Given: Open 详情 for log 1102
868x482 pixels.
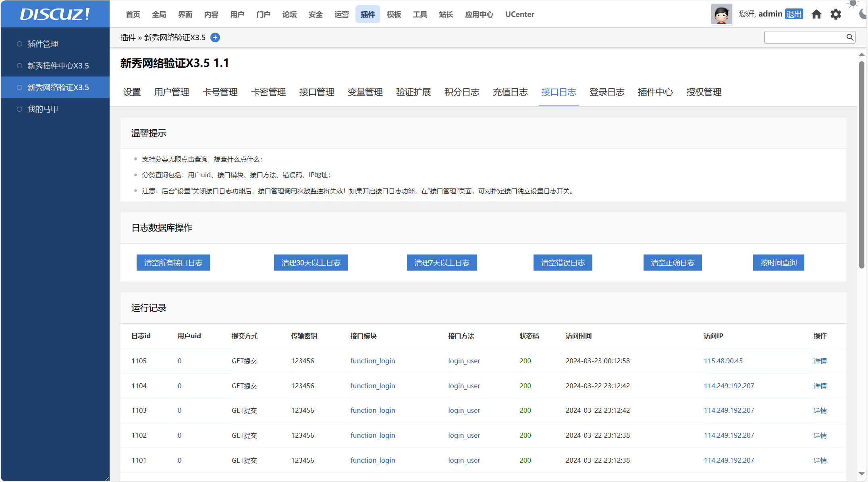Looking at the screenshot, I should click(820, 435).
